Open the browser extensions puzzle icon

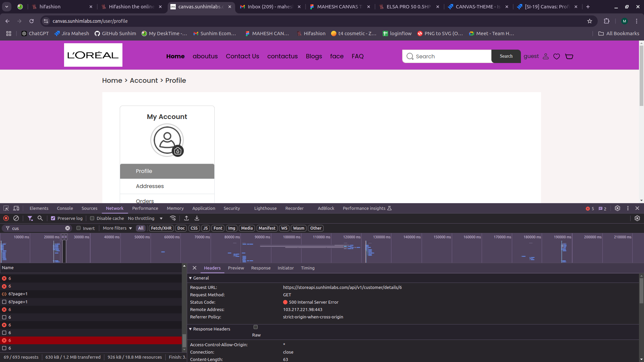point(606,21)
